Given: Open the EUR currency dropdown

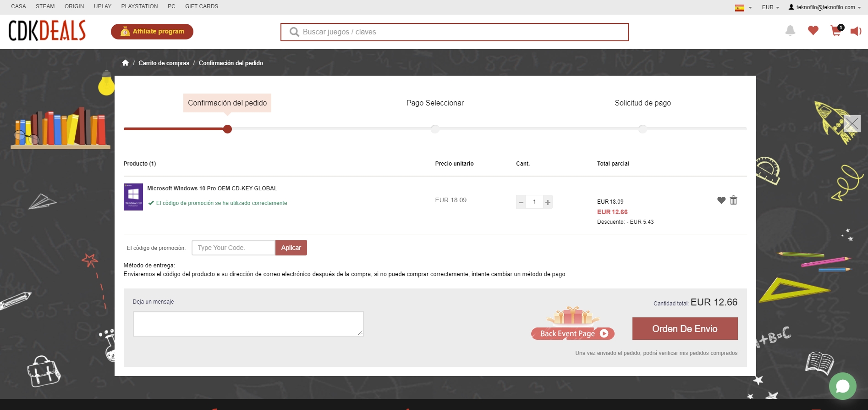Looking at the screenshot, I should tap(770, 7).
